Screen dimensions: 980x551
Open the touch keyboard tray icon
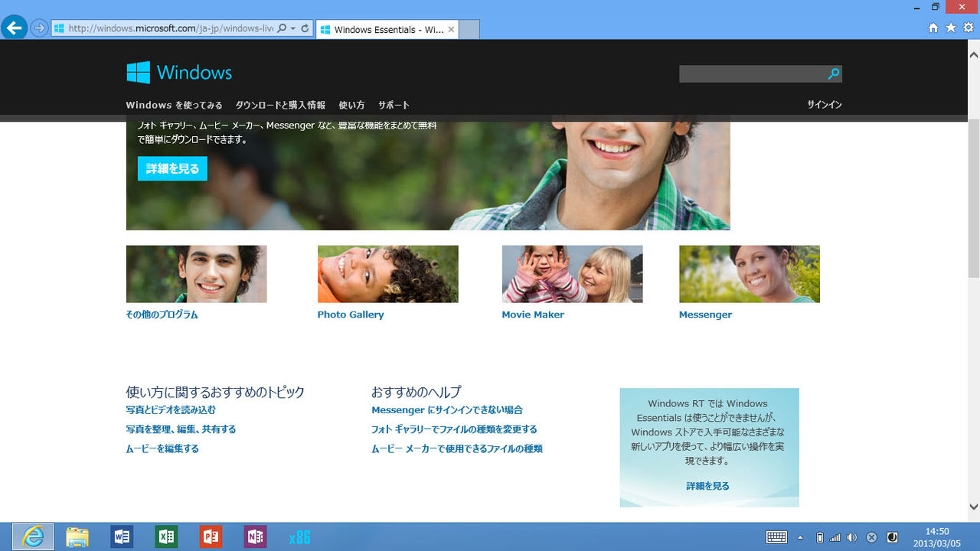(x=776, y=537)
